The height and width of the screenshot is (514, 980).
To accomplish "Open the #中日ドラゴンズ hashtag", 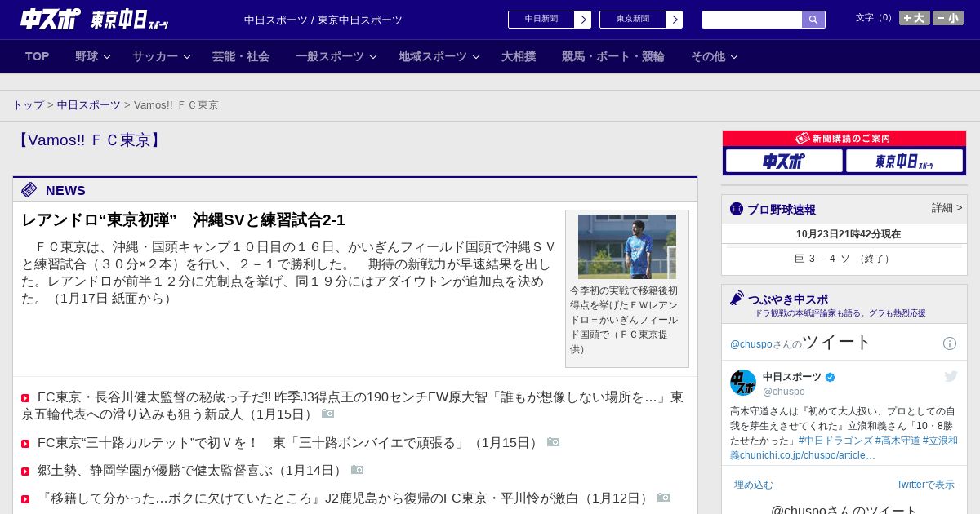I will (x=835, y=441).
